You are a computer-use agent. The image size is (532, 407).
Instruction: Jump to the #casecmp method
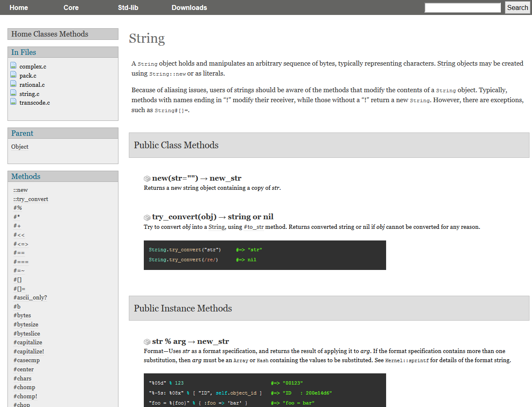(27, 360)
